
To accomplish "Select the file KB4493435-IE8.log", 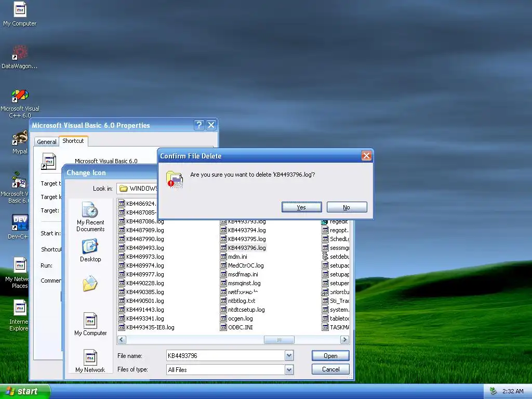I will pos(146,327).
